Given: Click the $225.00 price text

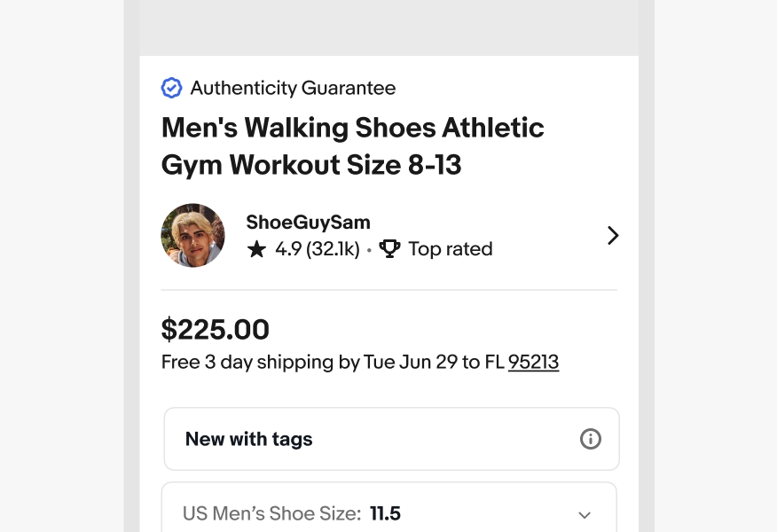Looking at the screenshot, I should (x=215, y=329).
